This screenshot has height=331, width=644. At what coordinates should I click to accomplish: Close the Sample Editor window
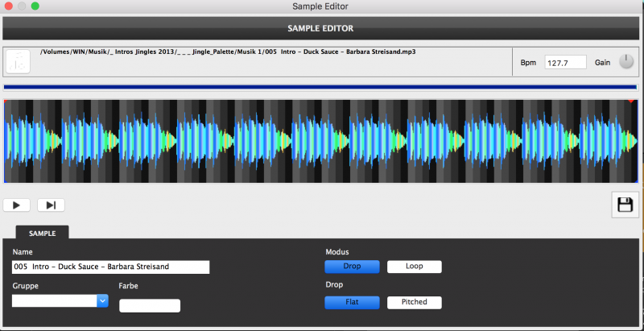click(8, 6)
